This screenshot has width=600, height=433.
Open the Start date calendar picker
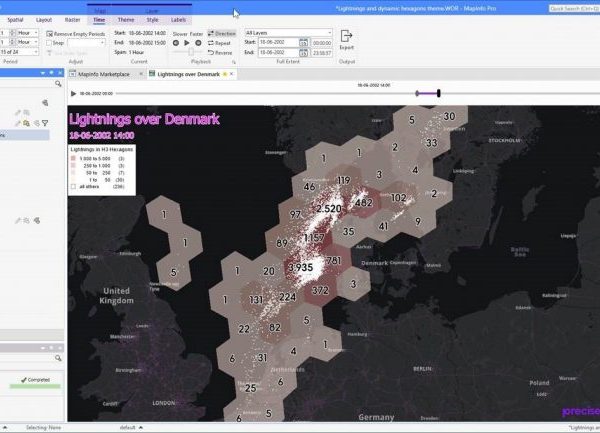[x=303, y=42]
